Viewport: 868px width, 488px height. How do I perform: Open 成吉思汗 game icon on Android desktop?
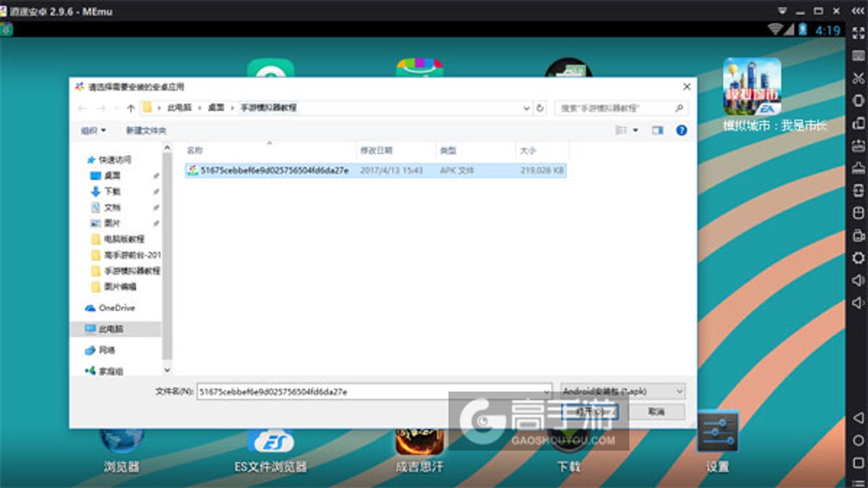coord(420,441)
